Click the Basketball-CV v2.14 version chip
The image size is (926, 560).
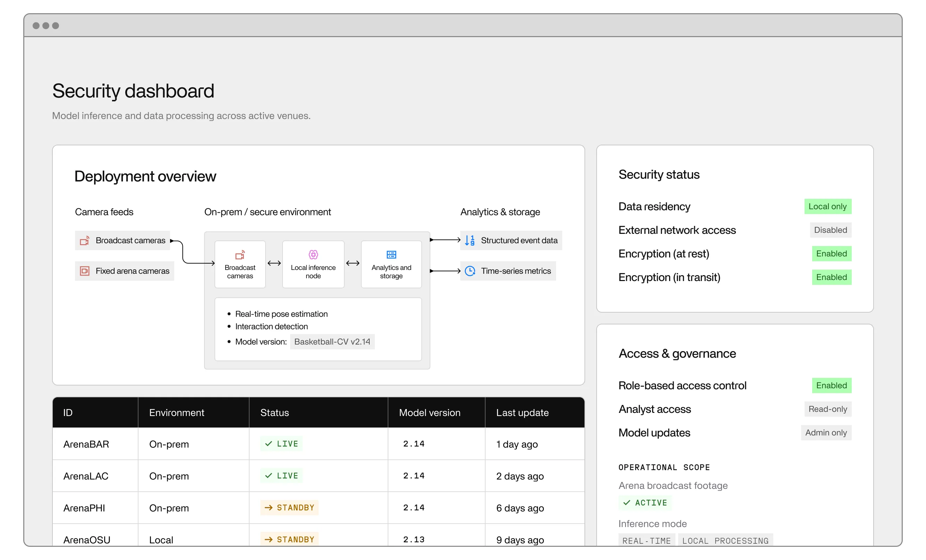tap(332, 342)
